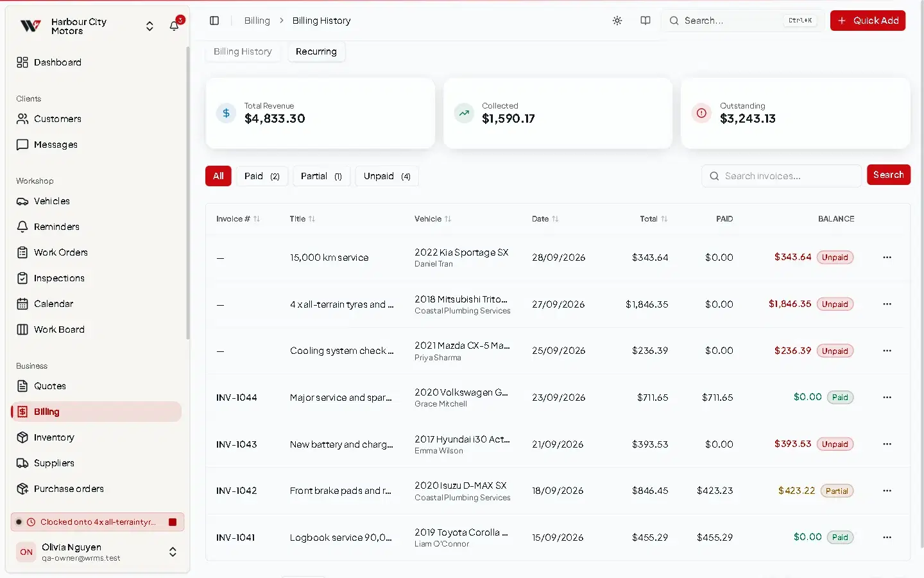Image resolution: width=924 pixels, height=578 pixels.
Task: Toggle the sidebar panel icon
Action: click(214, 21)
